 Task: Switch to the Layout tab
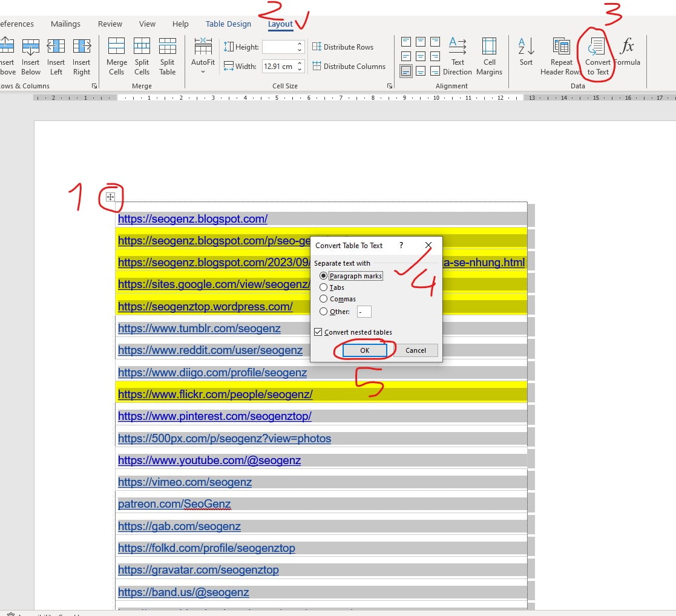coord(280,24)
